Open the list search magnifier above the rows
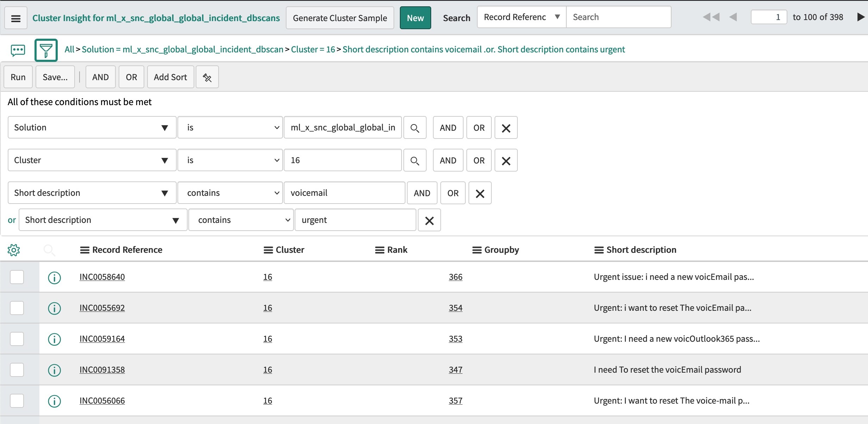This screenshot has width=868, height=424. pyautogui.click(x=49, y=250)
